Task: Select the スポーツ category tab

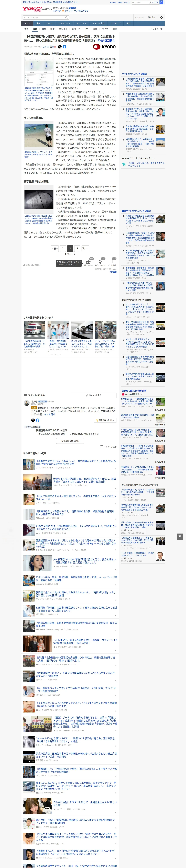Action: (76, 29)
